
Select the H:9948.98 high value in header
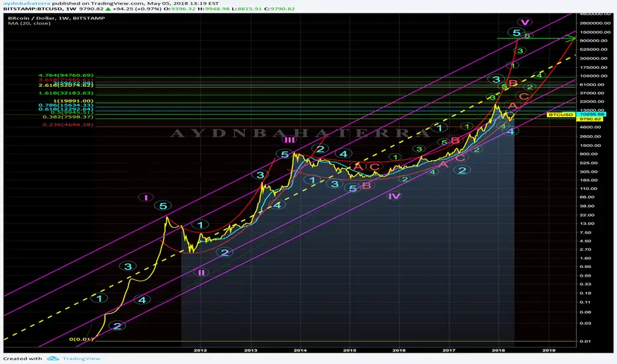[214, 9]
